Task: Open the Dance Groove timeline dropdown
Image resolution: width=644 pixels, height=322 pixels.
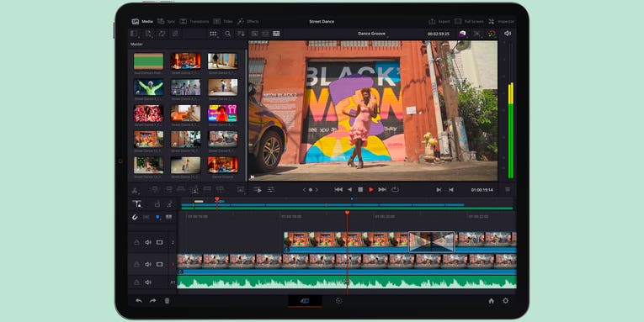Action: pos(372,34)
